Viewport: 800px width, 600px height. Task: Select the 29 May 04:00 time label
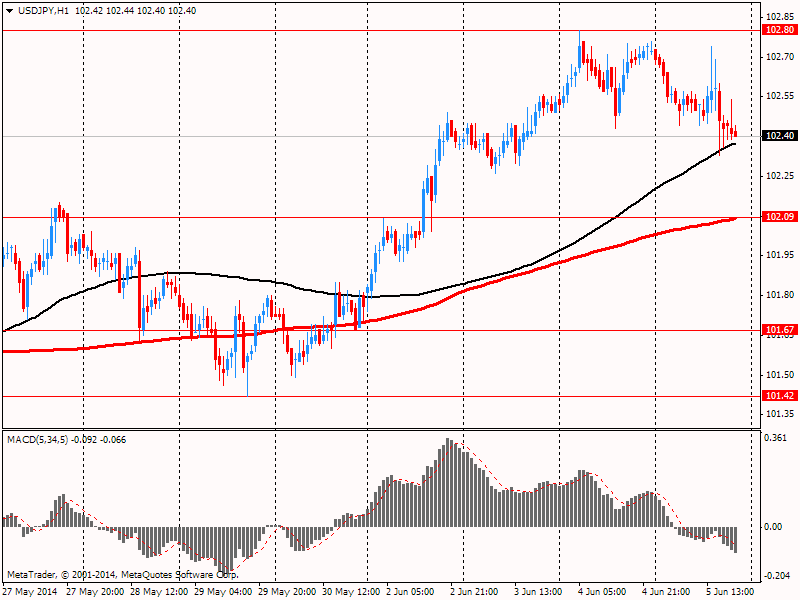[x=223, y=592]
